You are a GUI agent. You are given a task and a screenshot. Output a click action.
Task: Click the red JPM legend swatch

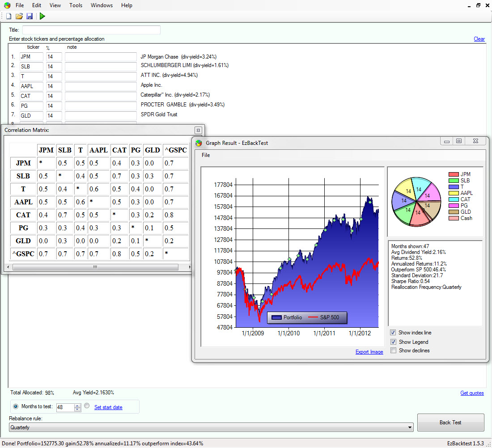tap(453, 174)
